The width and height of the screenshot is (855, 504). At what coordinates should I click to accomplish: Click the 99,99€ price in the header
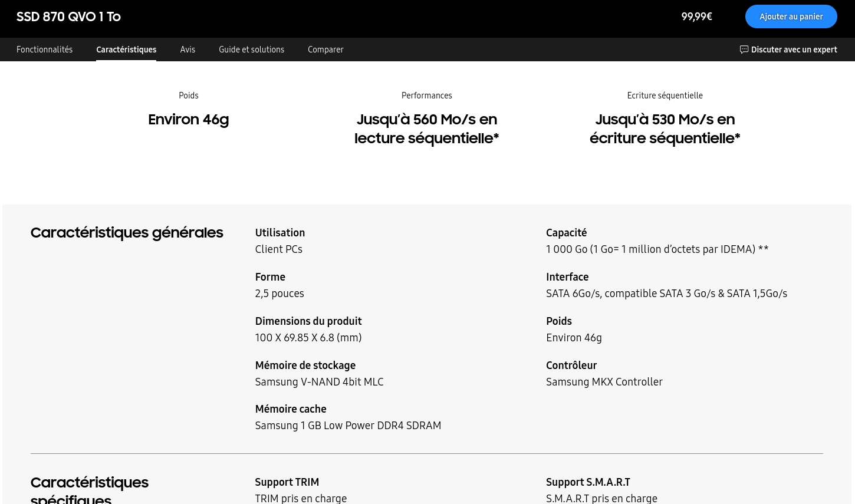click(x=696, y=17)
